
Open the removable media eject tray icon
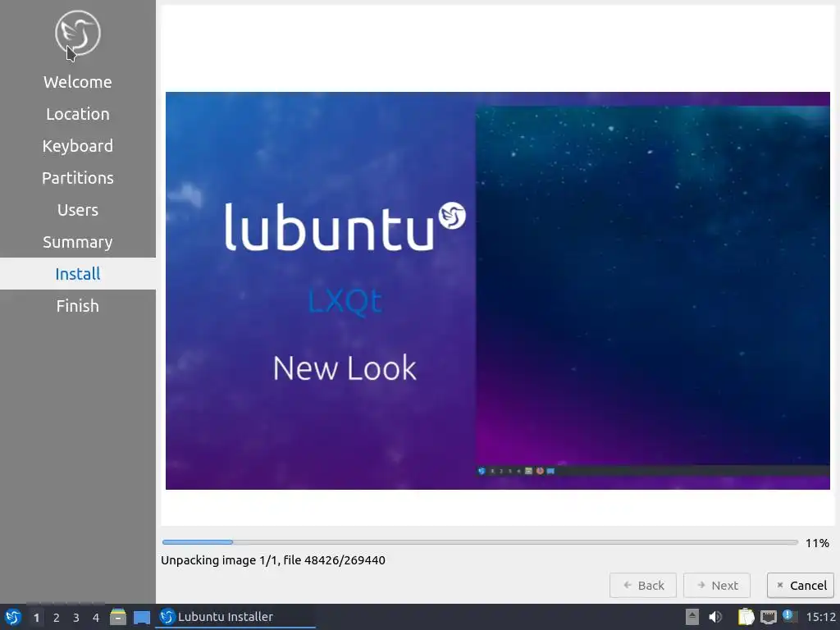pos(692,617)
